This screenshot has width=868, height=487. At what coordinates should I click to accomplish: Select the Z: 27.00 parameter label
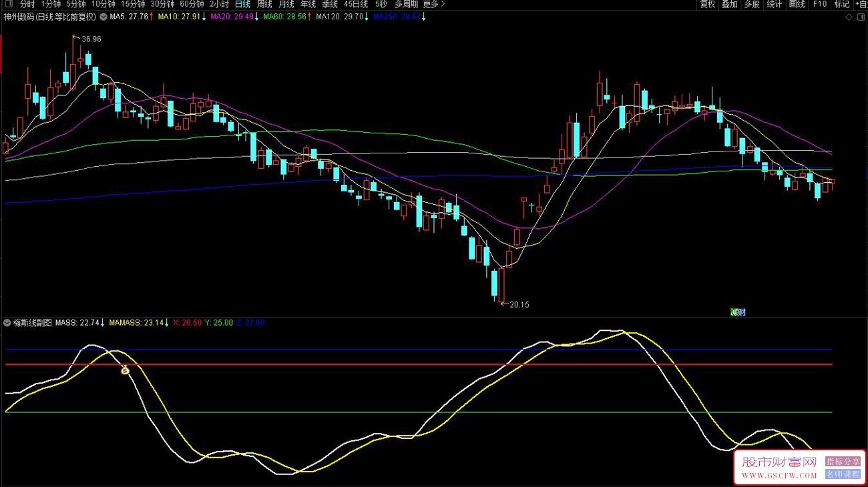coord(250,322)
